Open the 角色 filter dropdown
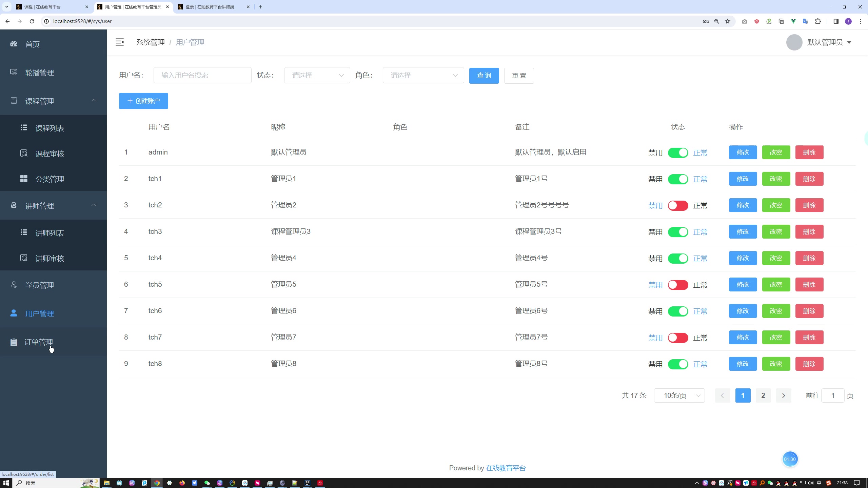The height and width of the screenshot is (488, 868). [423, 75]
